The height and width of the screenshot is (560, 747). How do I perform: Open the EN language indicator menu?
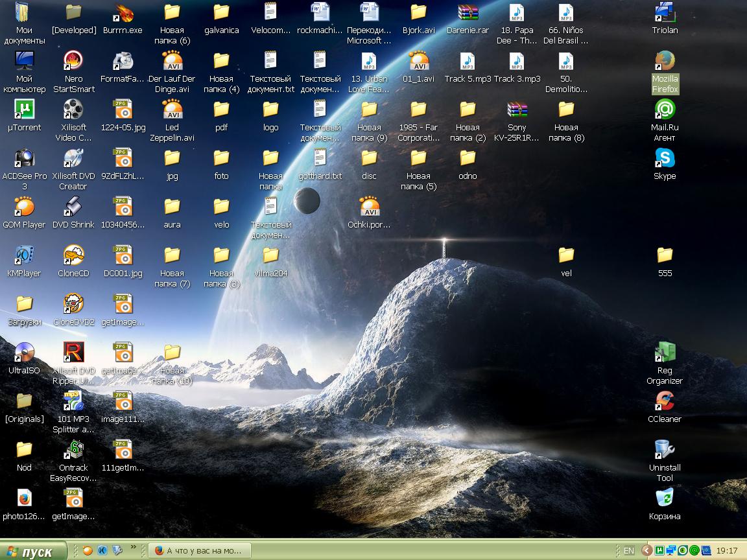point(628,551)
